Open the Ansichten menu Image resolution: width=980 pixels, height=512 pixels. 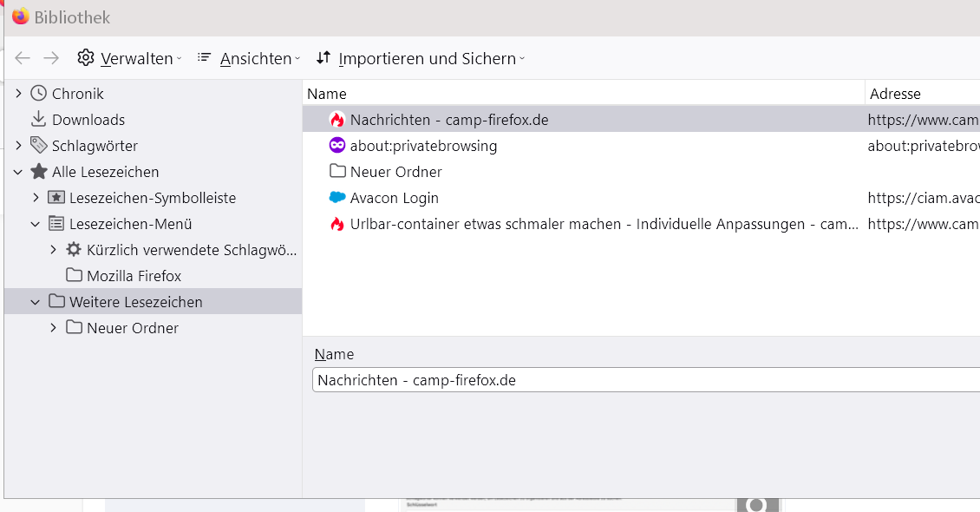(248, 59)
